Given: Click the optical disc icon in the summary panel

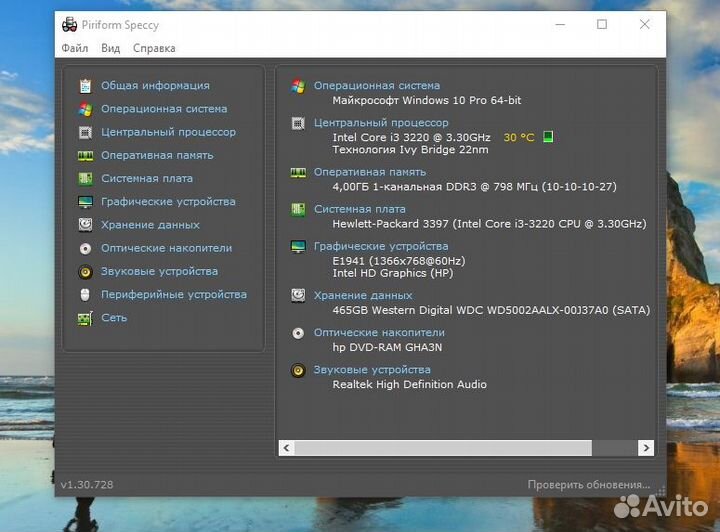Looking at the screenshot, I should (x=298, y=333).
